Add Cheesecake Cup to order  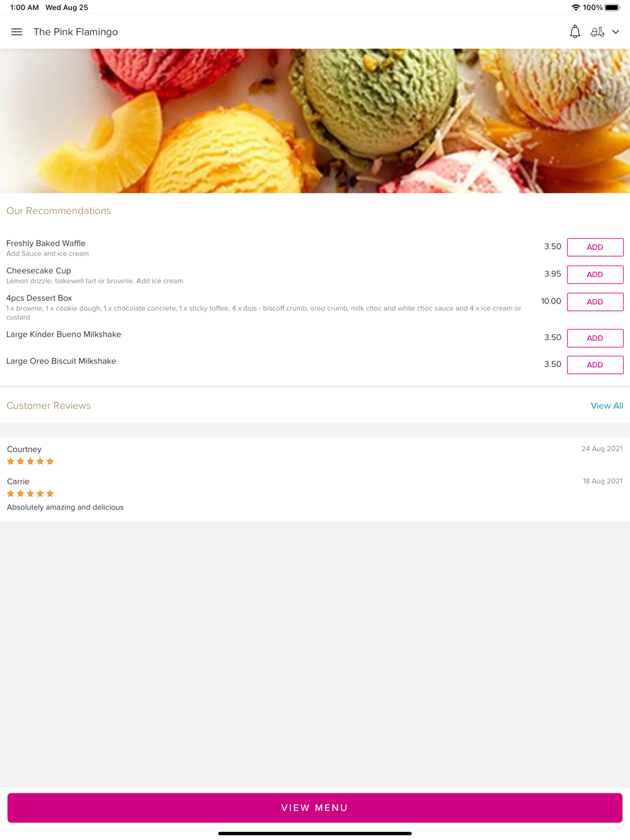(x=595, y=275)
